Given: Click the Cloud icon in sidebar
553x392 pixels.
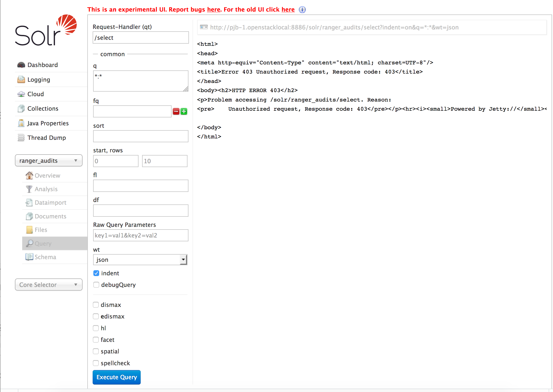Looking at the screenshot, I should coord(21,94).
